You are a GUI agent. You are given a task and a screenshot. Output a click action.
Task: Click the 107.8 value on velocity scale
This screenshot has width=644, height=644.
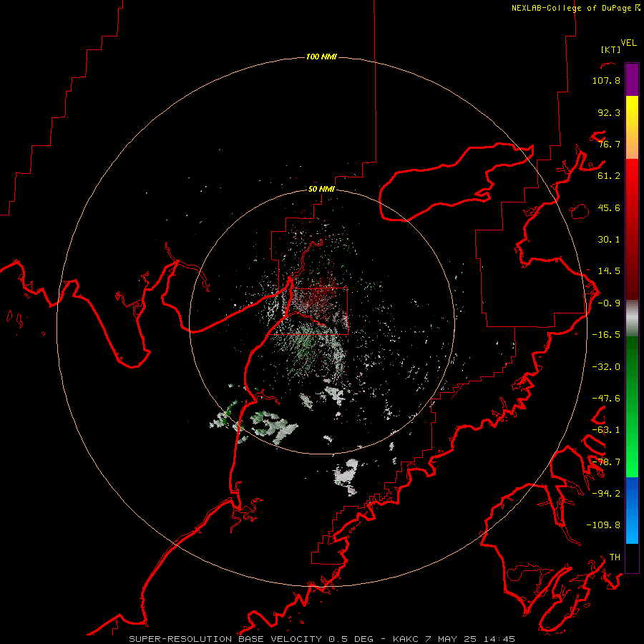606,80
